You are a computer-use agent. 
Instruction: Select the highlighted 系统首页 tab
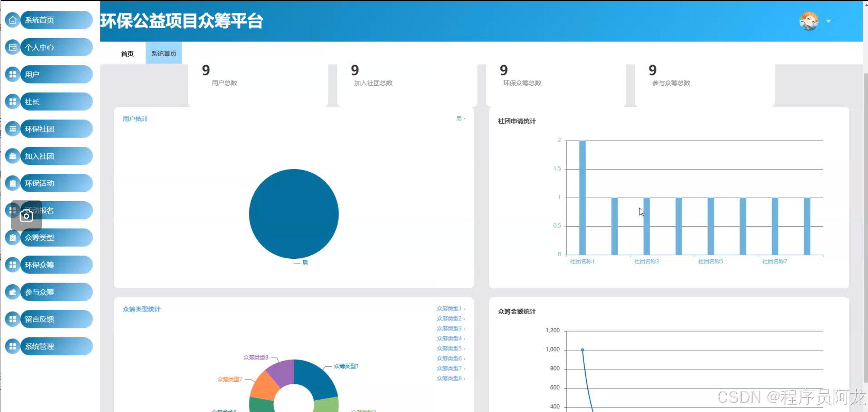click(x=163, y=53)
